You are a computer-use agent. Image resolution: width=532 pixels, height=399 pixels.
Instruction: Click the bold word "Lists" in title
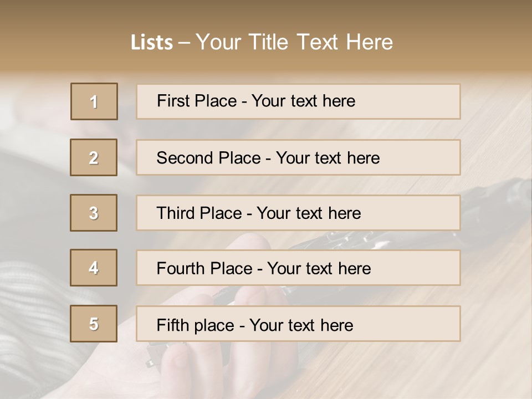(x=152, y=42)
